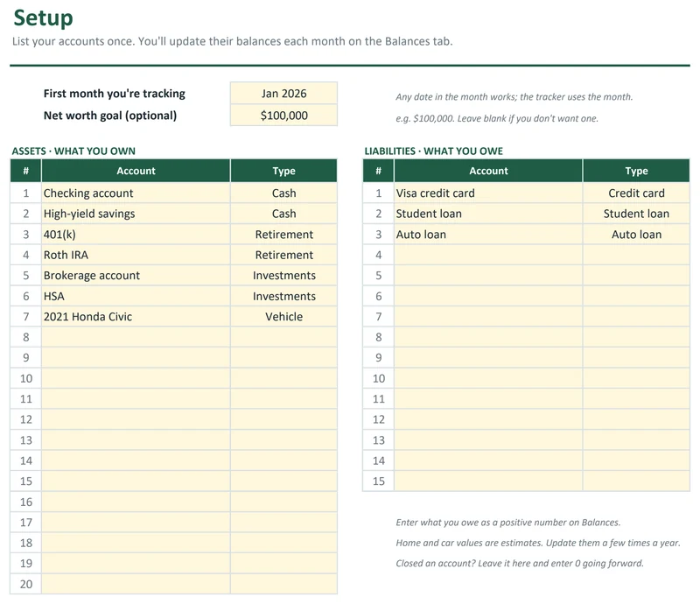Click the Liabilities table Account header
This screenshot has height=604, width=700.
pyautogui.click(x=488, y=171)
